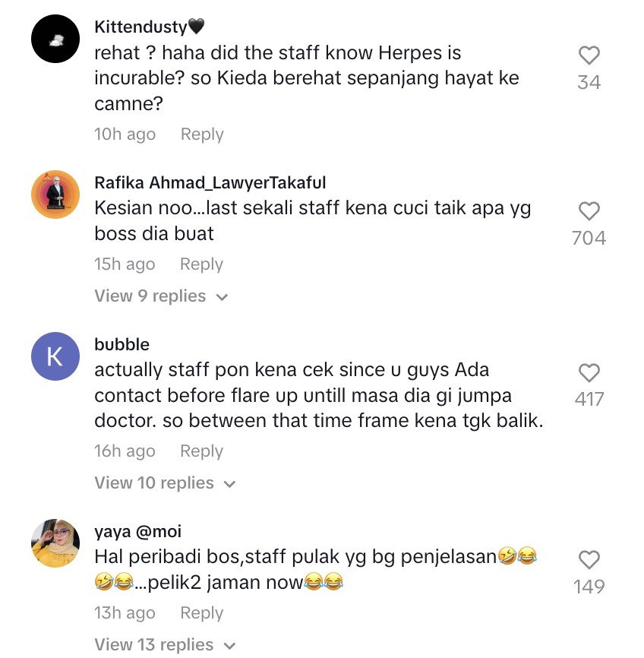This screenshot has height=658, width=644.
Task: Reply to Rafika Ahmad's comment
Action: (x=201, y=264)
